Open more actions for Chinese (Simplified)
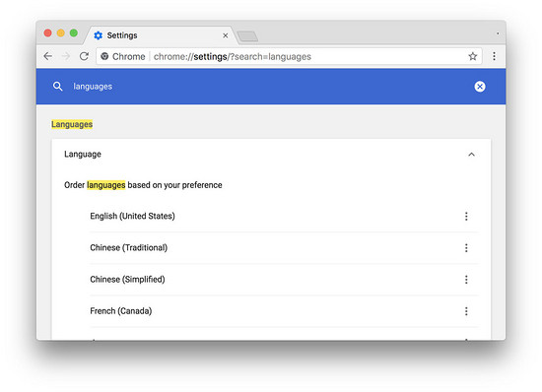 click(466, 280)
